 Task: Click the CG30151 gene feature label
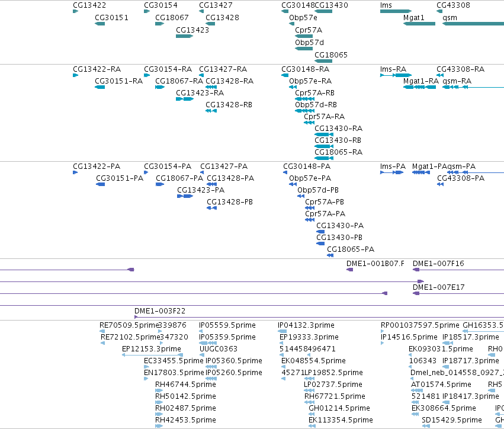[111, 18]
